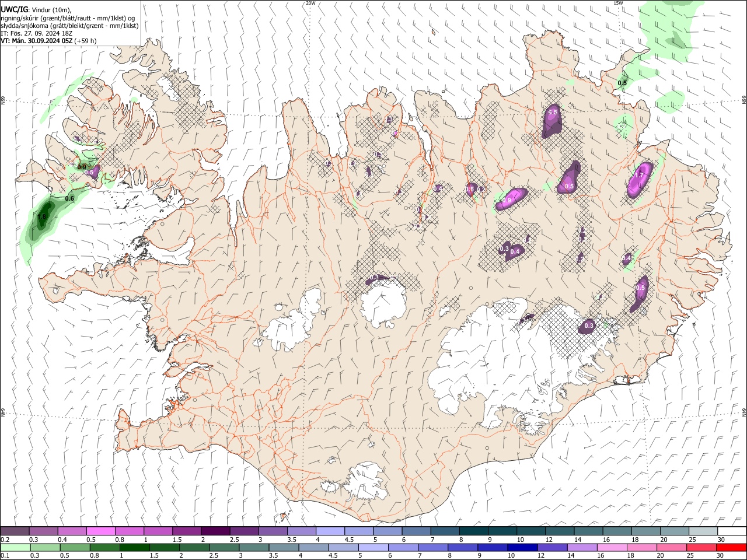Click the 64N latitude label on the right edge
The width and height of the screenshot is (747, 560).
(744, 413)
